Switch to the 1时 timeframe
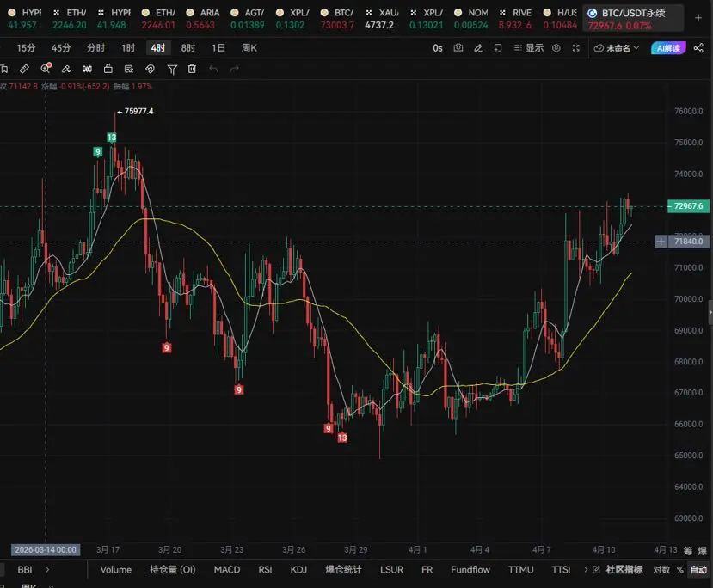The width and height of the screenshot is (713, 588). [x=128, y=48]
